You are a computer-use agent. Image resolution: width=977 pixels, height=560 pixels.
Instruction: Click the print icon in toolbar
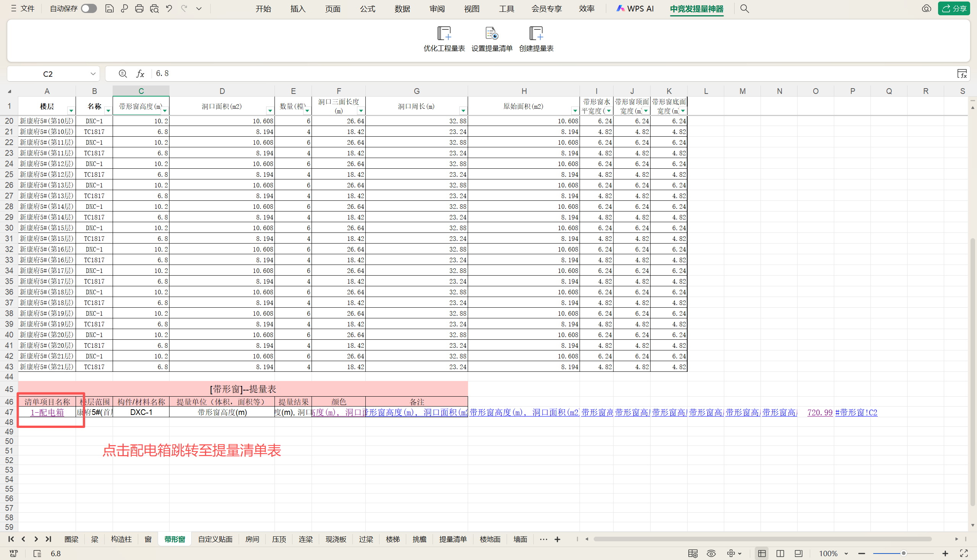point(139,8)
